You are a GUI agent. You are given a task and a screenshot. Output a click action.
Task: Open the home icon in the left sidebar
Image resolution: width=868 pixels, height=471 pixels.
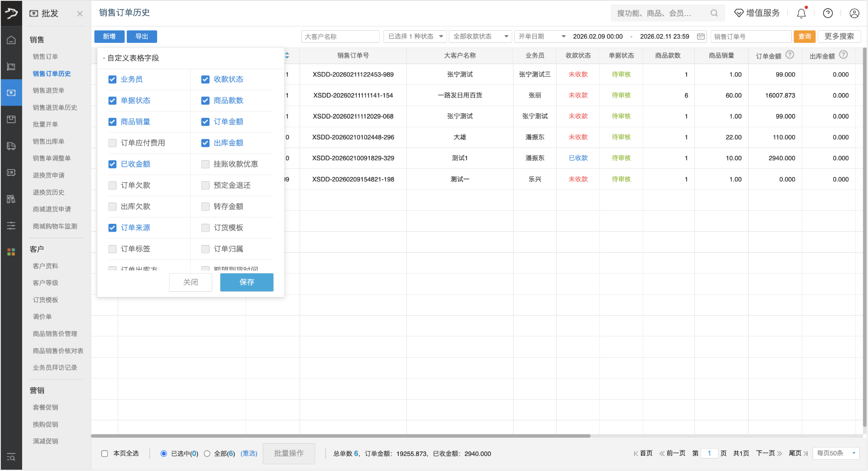point(11,39)
